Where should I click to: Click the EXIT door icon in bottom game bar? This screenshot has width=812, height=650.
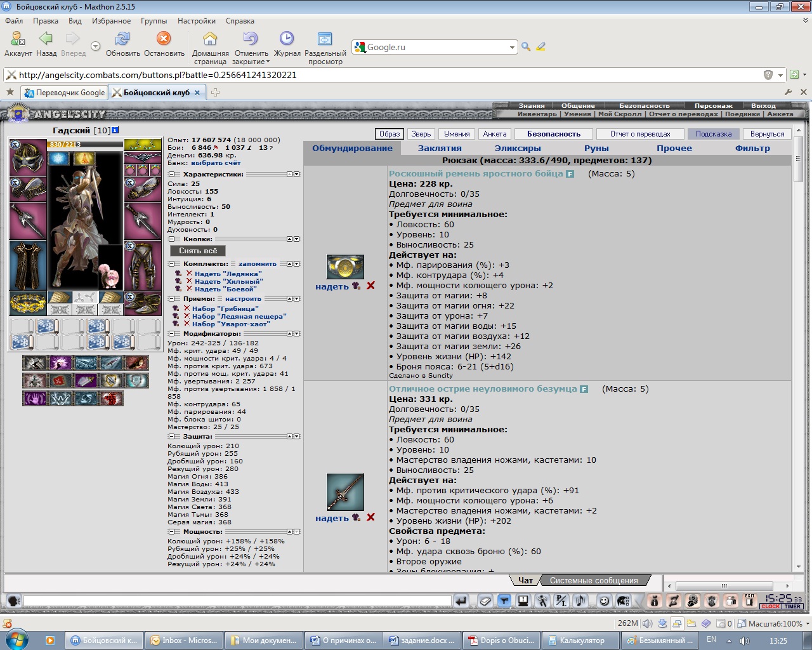(750, 600)
